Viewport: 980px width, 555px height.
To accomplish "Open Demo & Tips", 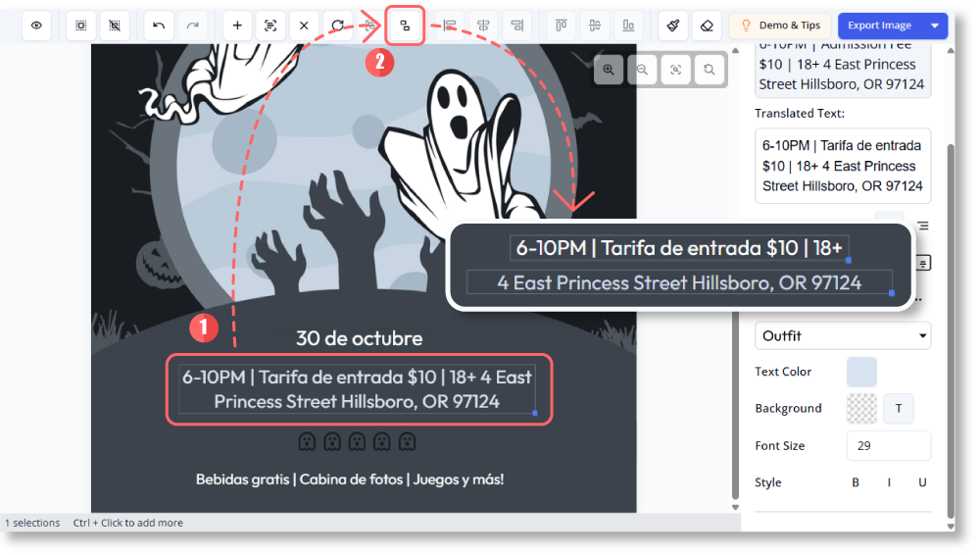I will point(779,25).
